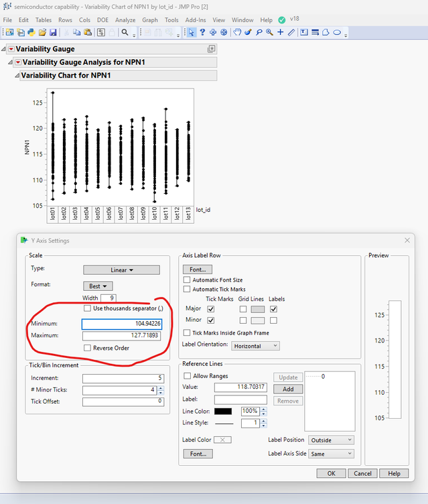
Task: Open the File menu
Action: (x=7, y=20)
